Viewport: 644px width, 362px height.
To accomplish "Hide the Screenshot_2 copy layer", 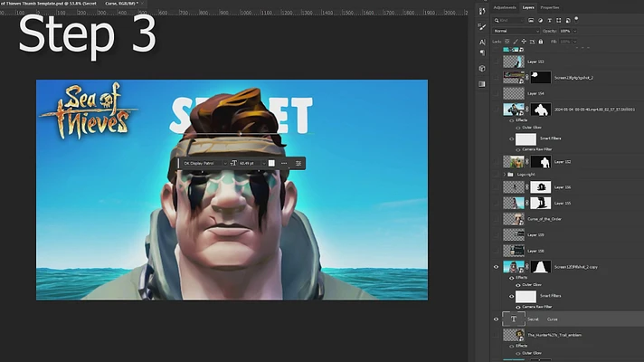I will coord(496,267).
